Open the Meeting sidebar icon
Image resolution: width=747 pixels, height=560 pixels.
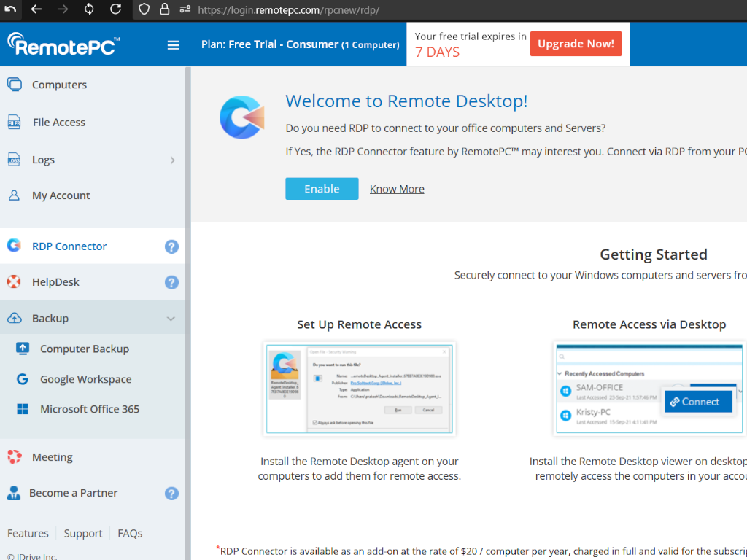tap(14, 457)
